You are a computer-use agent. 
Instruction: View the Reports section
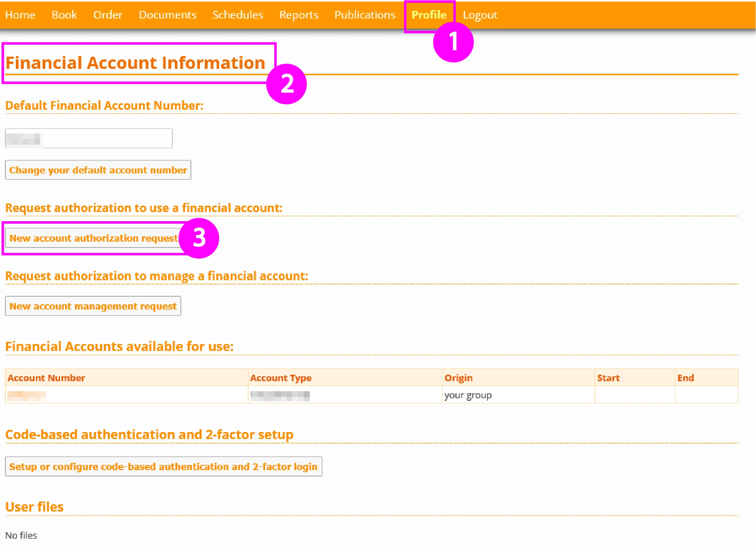[298, 15]
